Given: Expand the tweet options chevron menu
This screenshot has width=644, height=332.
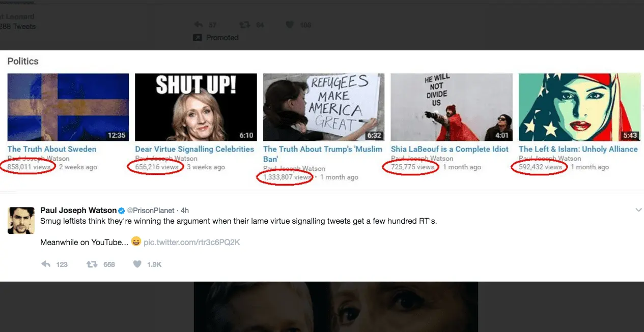Looking at the screenshot, I should 638,210.
